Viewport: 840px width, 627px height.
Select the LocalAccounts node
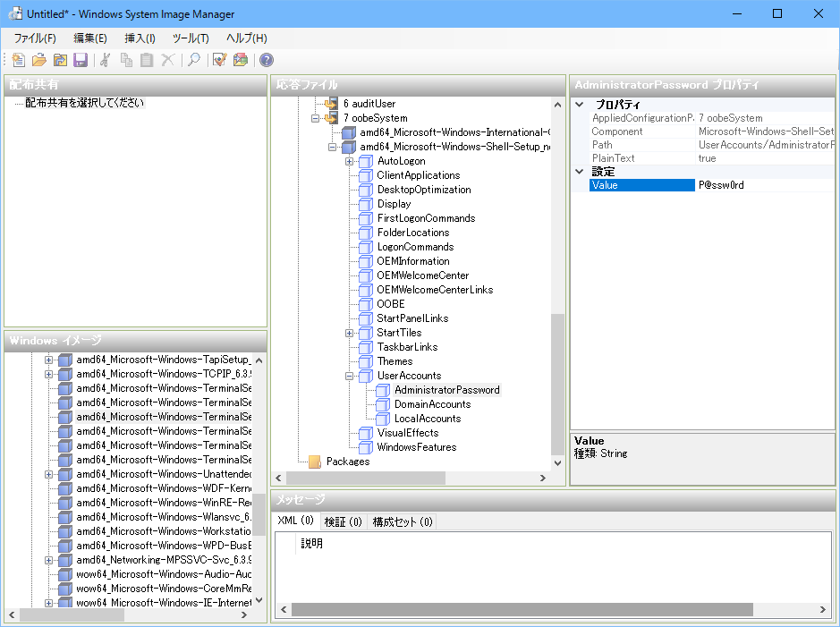428,419
